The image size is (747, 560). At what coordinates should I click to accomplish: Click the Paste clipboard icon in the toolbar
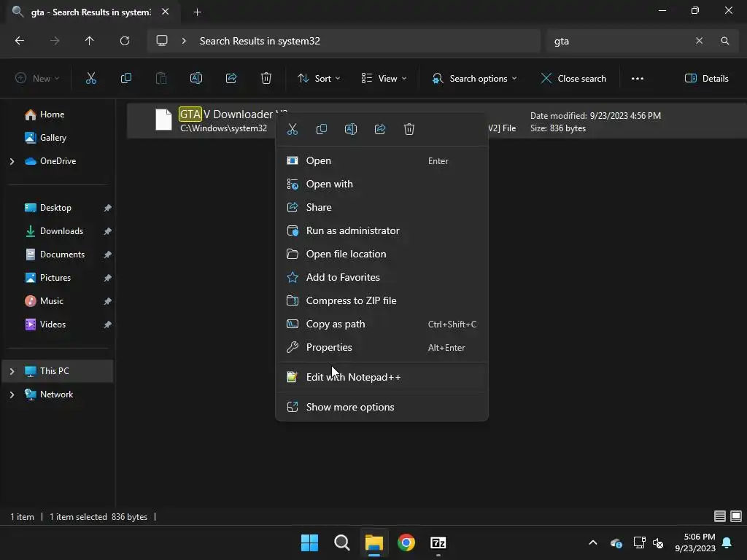point(161,79)
